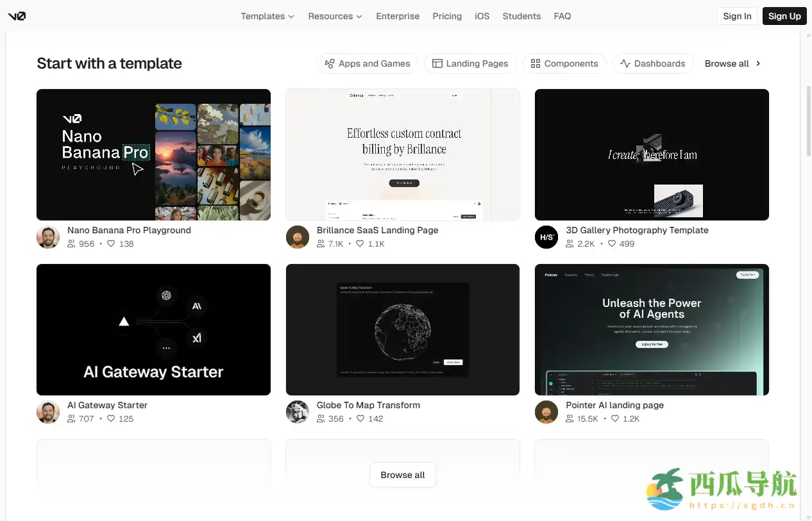Click the heart icon on 3D Gallery Photography
Image resolution: width=812 pixels, height=521 pixels.
(x=612, y=244)
